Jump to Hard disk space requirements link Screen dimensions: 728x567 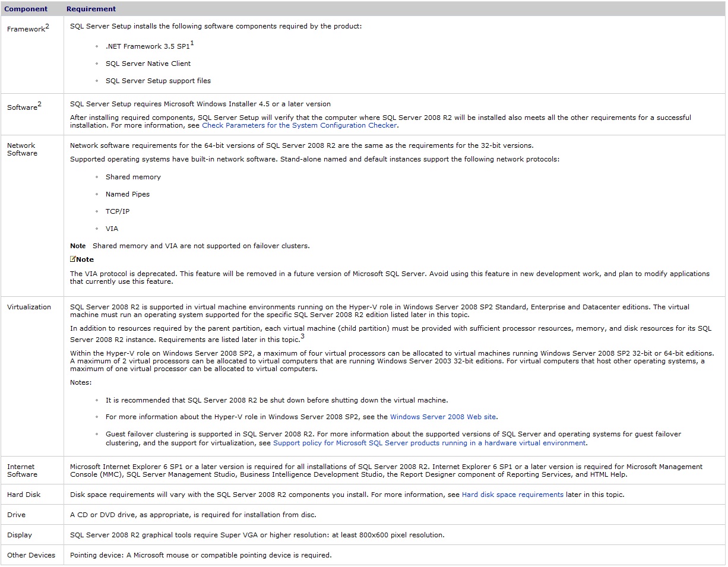point(512,495)
